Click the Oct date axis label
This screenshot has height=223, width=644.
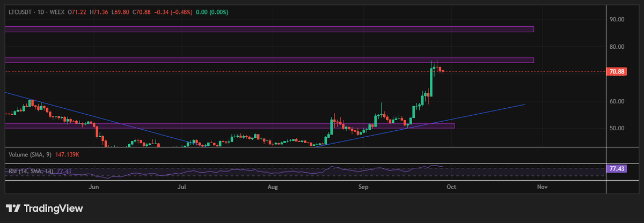tap(451, 187)
